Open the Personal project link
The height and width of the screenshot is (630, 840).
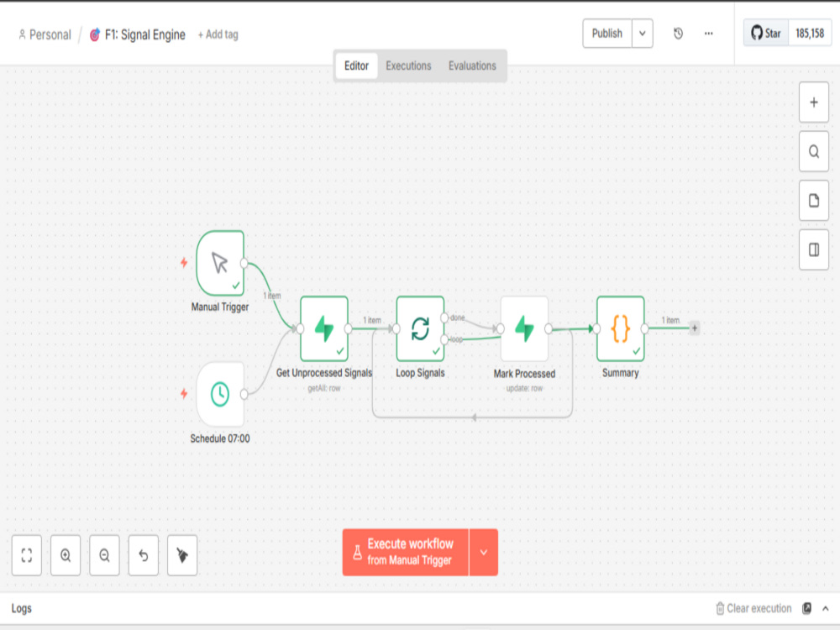pyautogui.click(x=45, y=34)
